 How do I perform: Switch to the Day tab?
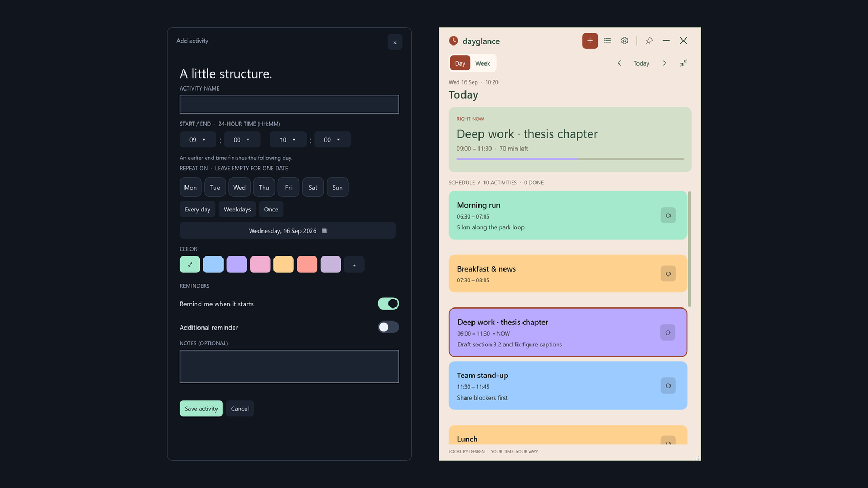click(460, 63)
